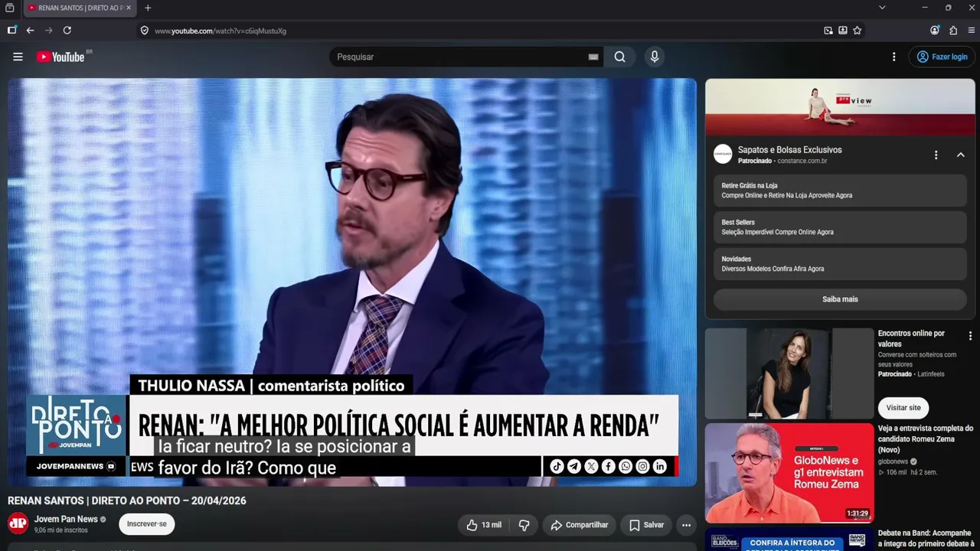The image size is (980, 551).
Task: Click Inscrever-se to subscribe
Action: [x=147, y=524]
